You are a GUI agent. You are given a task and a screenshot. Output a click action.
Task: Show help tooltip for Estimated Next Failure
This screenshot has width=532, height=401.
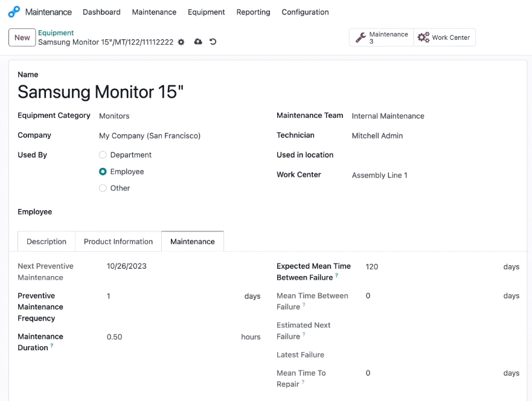click(304, 334)
